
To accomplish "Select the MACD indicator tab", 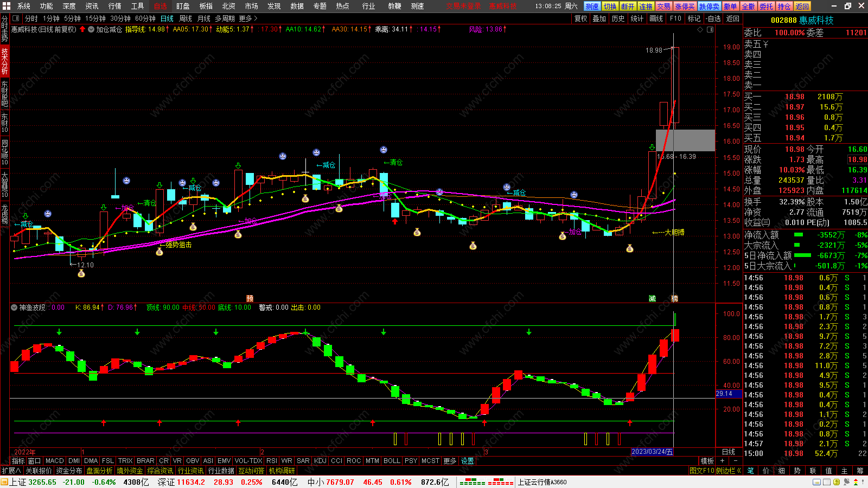I will pyautogui.click(x=54, y=461).
